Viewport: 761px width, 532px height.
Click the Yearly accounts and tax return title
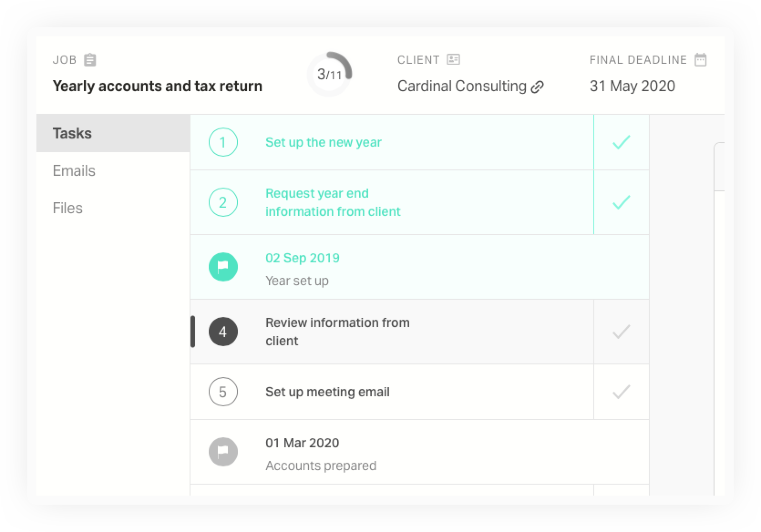coord(157,86)
